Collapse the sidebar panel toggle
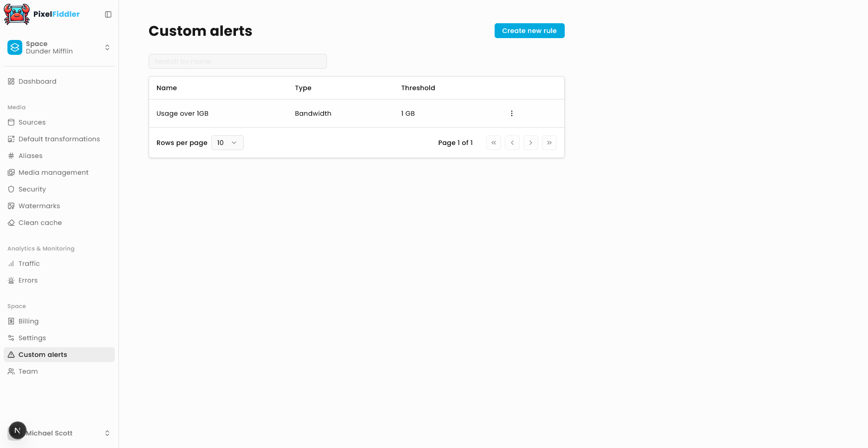 click(108, 14)
